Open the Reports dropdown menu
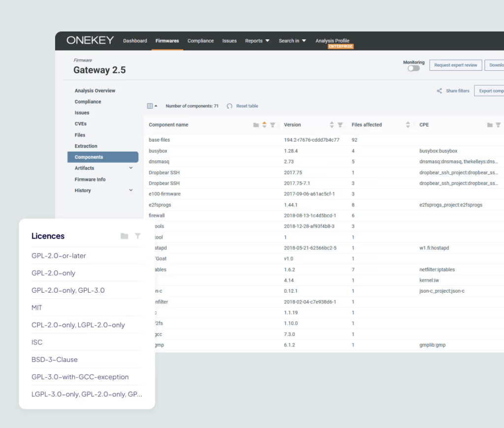The height and width of the screenshot is (428, 504). click(x=257, y=41)
